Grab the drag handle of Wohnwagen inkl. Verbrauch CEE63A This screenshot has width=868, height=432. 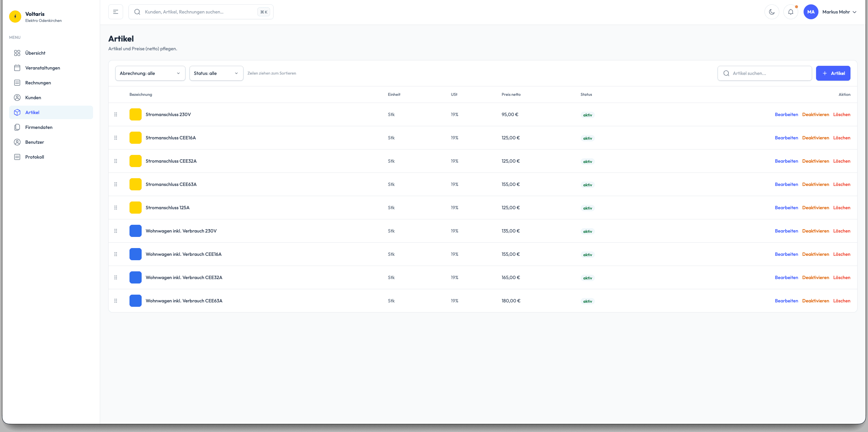116,301
